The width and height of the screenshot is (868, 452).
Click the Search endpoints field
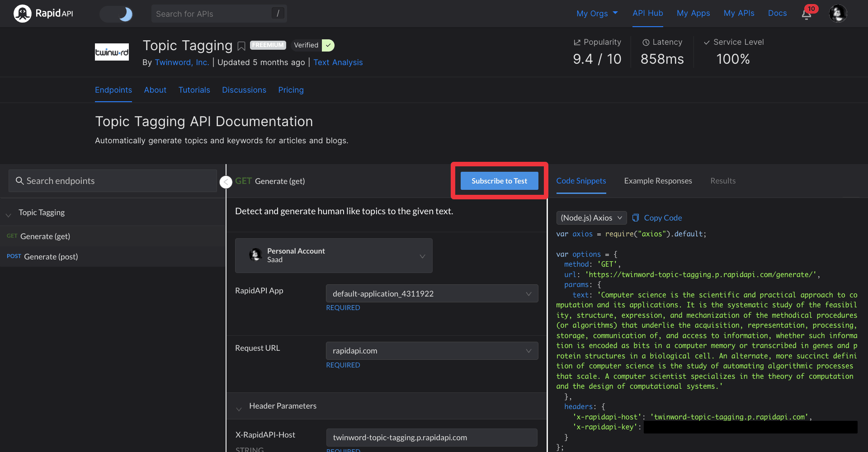point(113,181)
